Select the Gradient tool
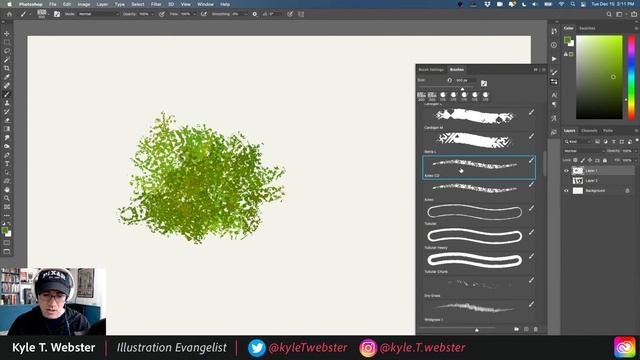 7,129
